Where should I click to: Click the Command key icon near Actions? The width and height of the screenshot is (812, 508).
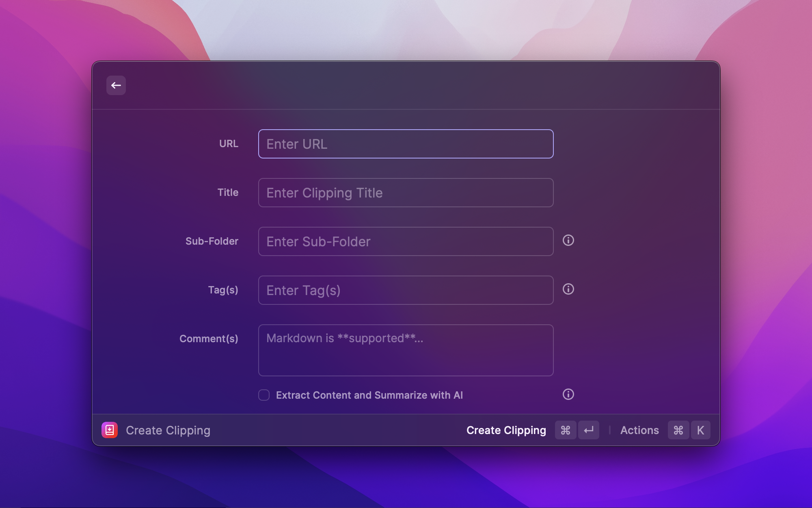tap(678, 430)
